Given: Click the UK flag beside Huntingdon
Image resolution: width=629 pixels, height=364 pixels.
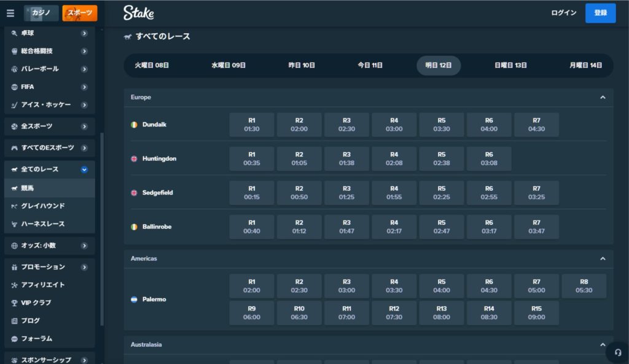Looking at the screenshot, I should pyautogui.click(x=134, y=159).
